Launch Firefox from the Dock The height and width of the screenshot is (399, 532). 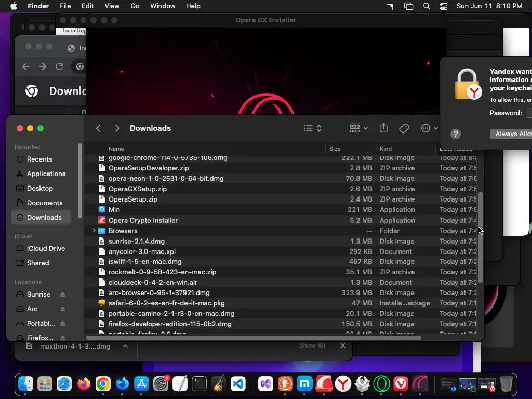pos(84,384)
